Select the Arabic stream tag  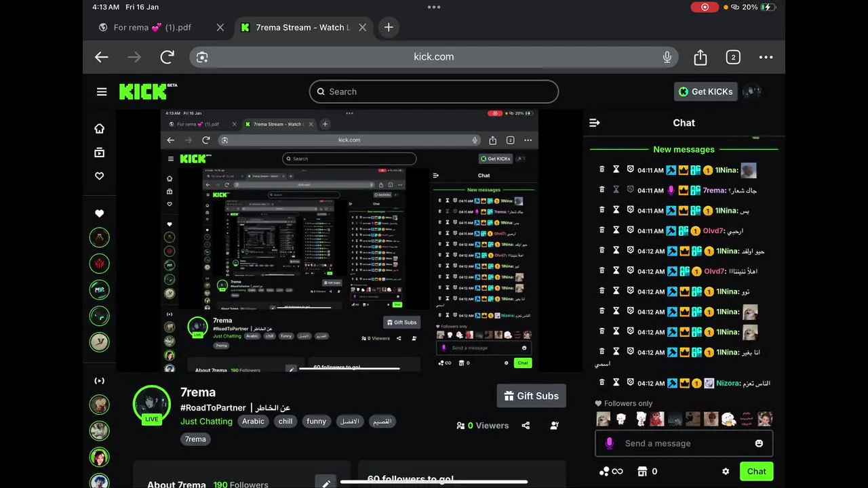point(253,421)
